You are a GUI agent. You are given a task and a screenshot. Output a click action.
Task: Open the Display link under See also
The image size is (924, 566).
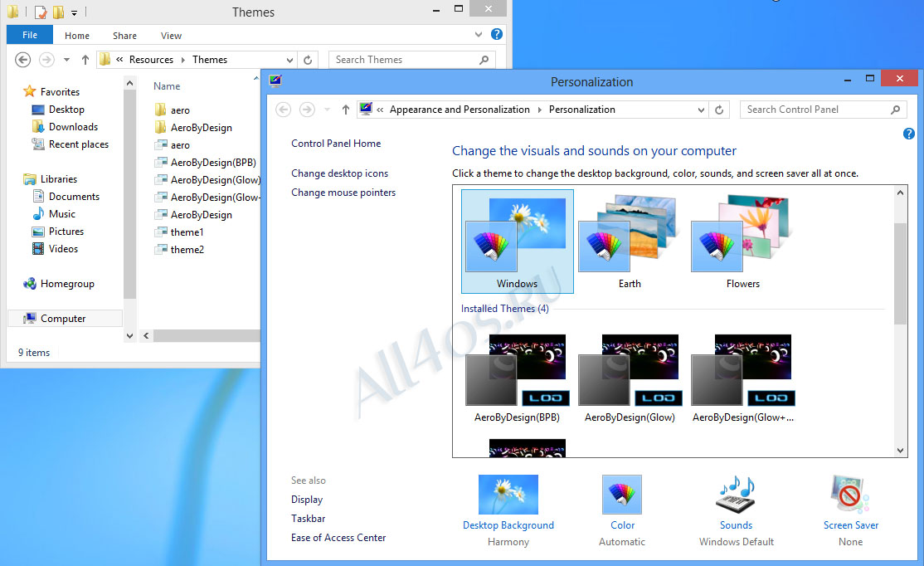[x=307, y=500]
